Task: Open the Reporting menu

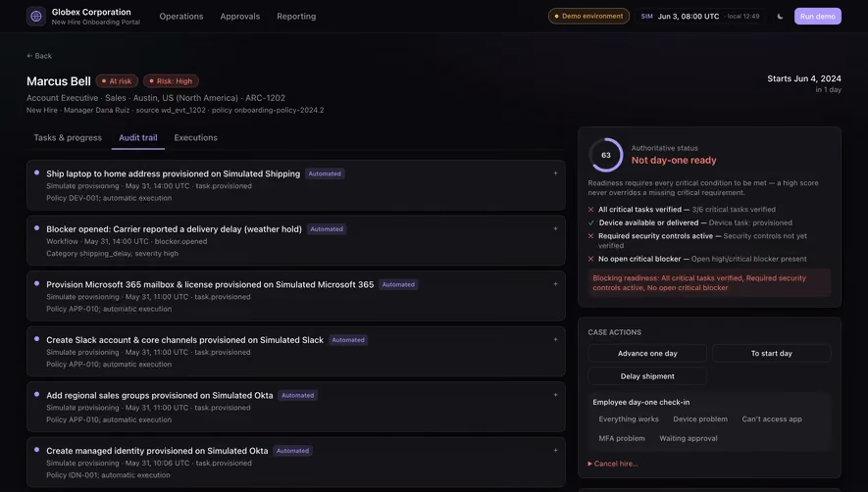Action: pos(296,16)
